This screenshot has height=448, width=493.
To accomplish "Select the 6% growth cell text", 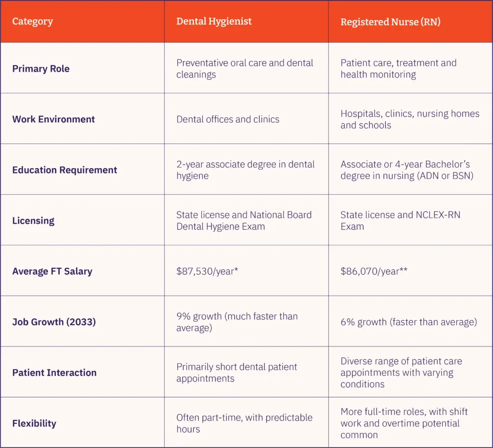I will [x=409, y=322].
